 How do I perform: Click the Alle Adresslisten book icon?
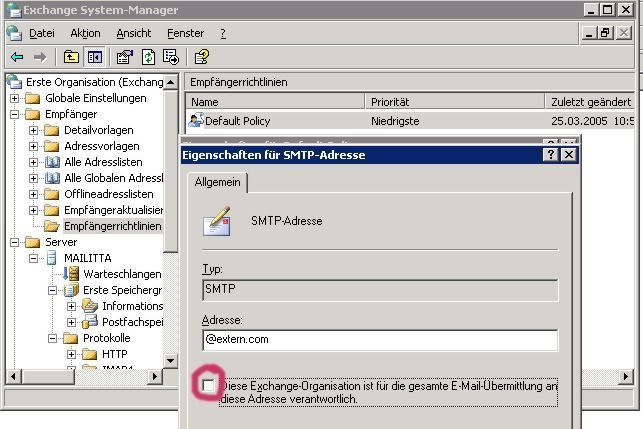click(x=52, y=162)
